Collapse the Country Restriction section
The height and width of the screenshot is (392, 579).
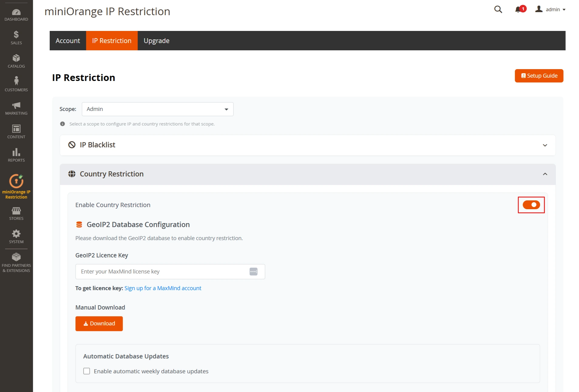545,174
